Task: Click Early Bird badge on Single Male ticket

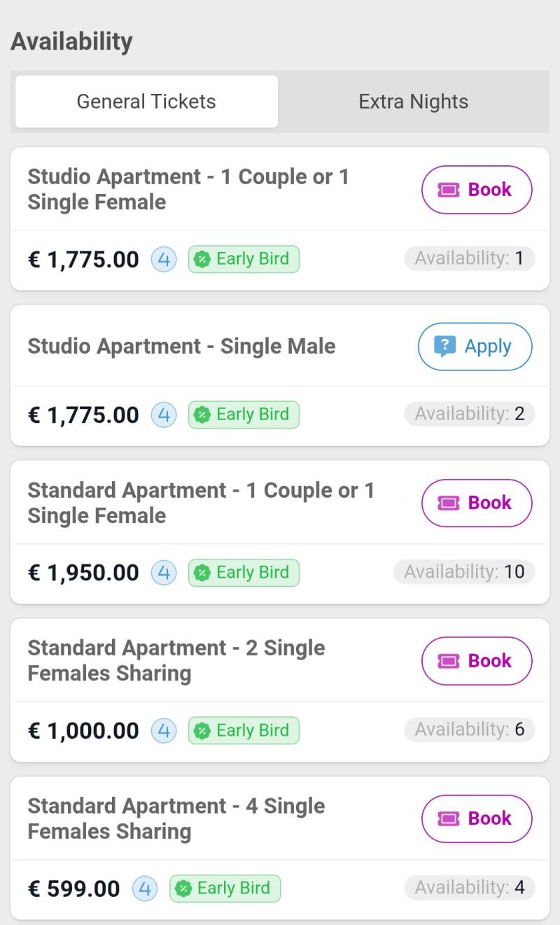Action: pyautogui.click(x=244, y=415)
